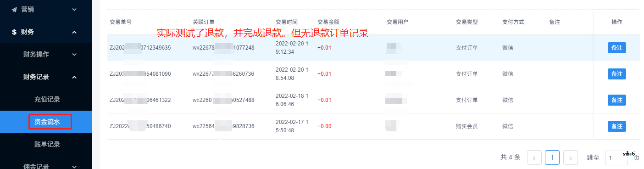Click 备注 button for 19:12:34 transaction
644x169 pixels.
617,47
